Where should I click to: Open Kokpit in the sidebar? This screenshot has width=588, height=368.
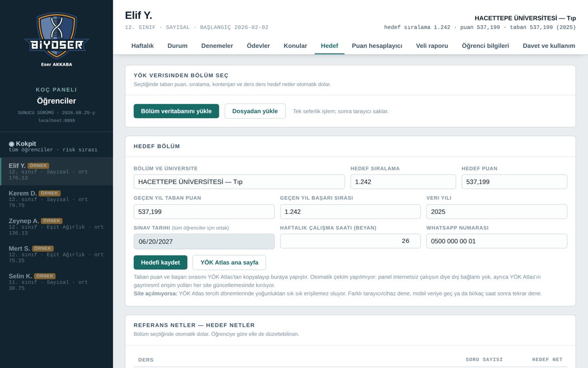56,146
